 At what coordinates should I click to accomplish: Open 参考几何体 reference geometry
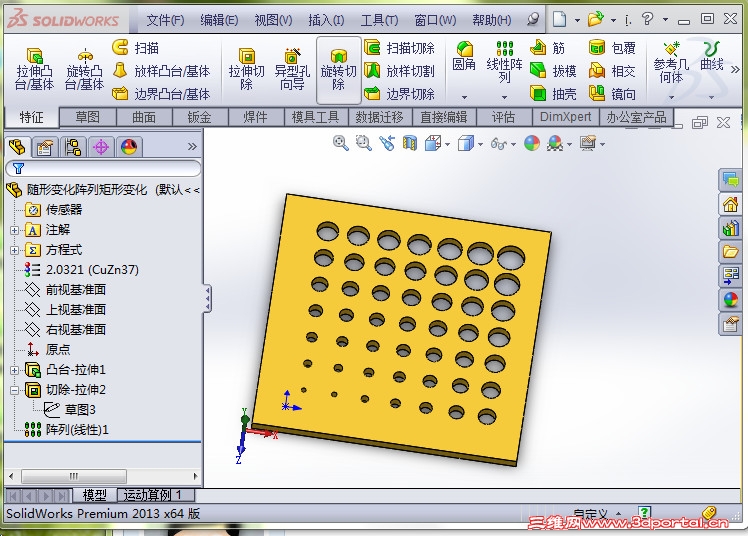[671, 62]
